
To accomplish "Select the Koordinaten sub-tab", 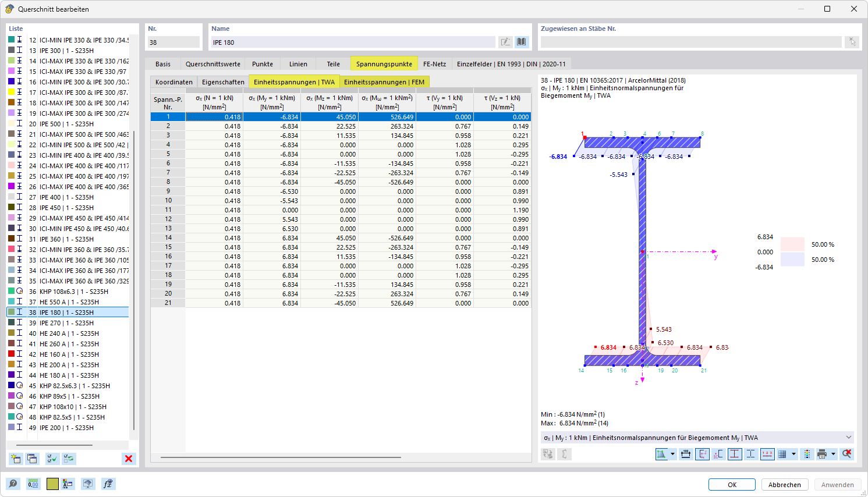I will [x=173, y=82].
